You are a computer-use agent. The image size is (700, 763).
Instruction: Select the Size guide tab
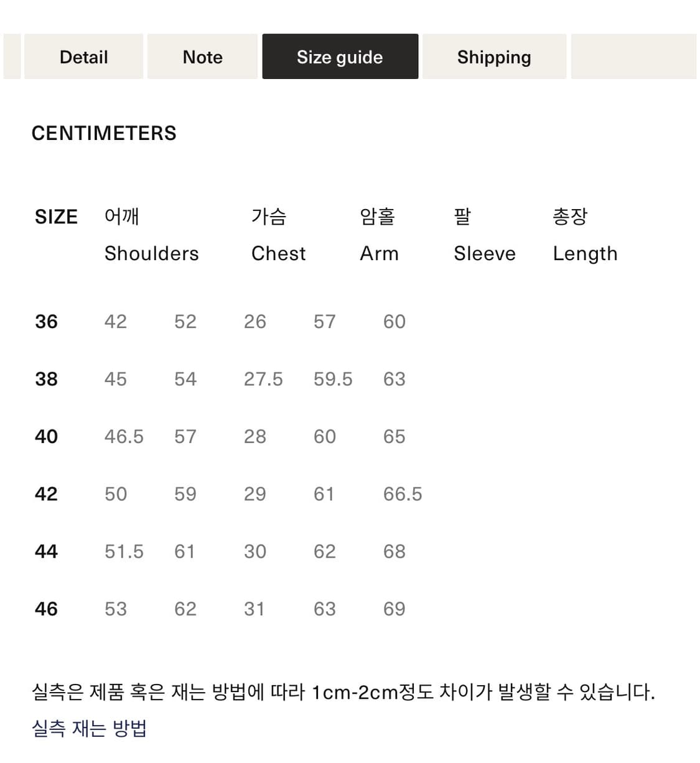pyautogui.click(x=340, y=56)
